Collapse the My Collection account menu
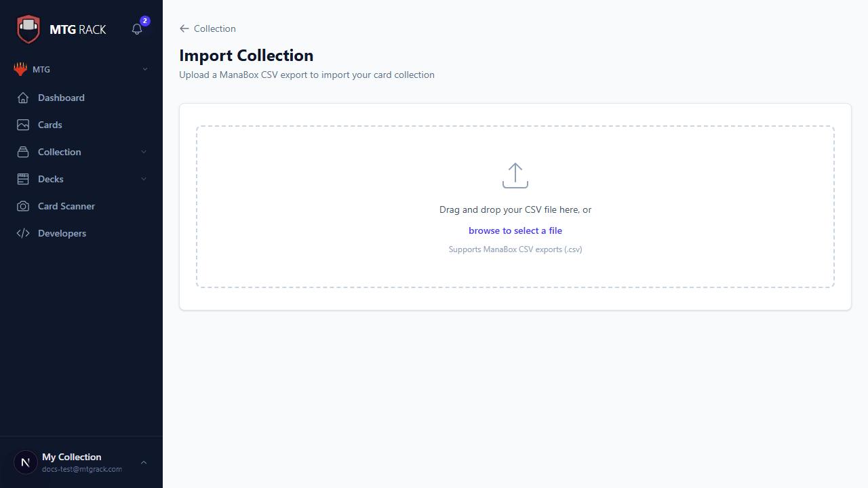 [144, 462]
